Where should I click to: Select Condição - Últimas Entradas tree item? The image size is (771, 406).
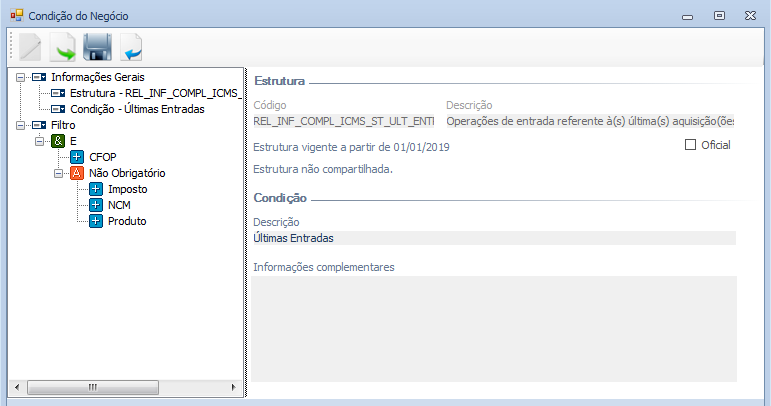(137, 109)
